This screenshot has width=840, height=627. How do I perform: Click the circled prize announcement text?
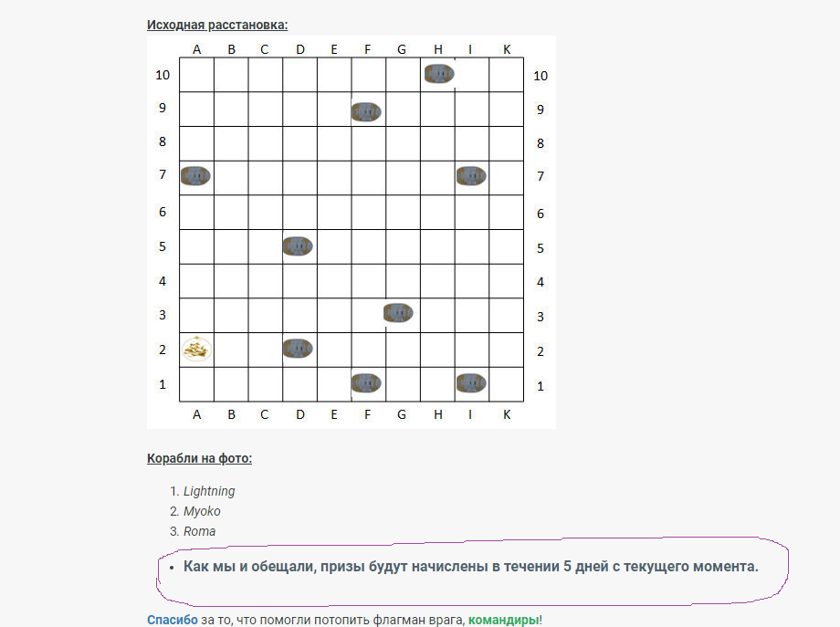point(470,567)
